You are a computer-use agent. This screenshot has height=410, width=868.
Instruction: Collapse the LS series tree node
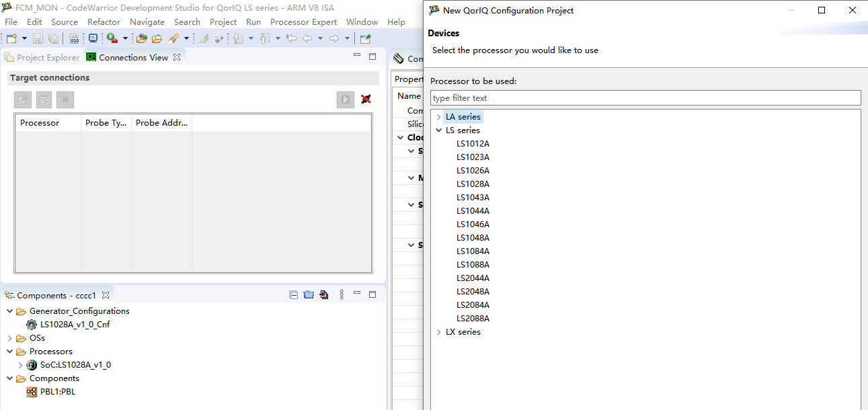[x=439, y=130]
